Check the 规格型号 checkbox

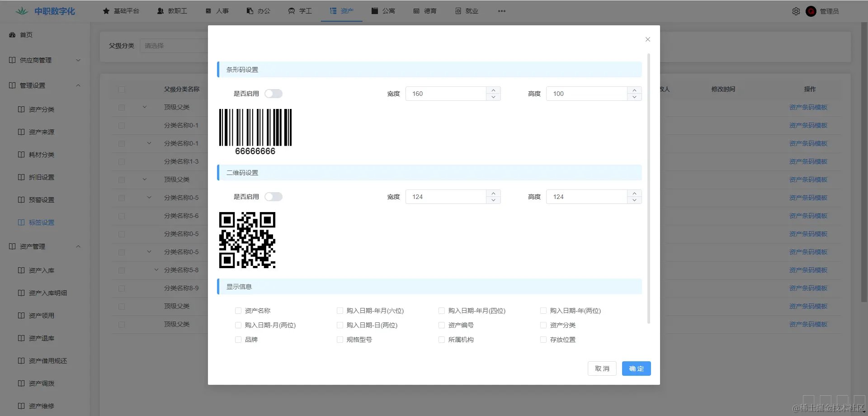click(340, 340)
